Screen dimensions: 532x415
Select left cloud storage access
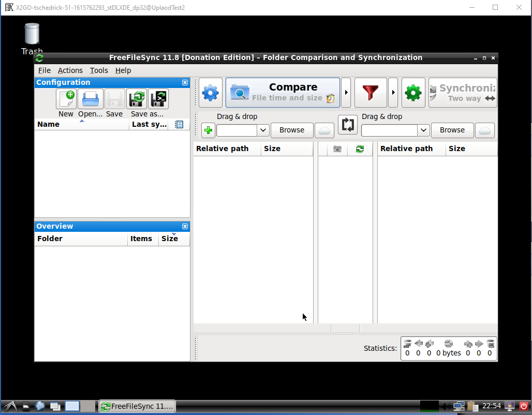tap(324, 130)
